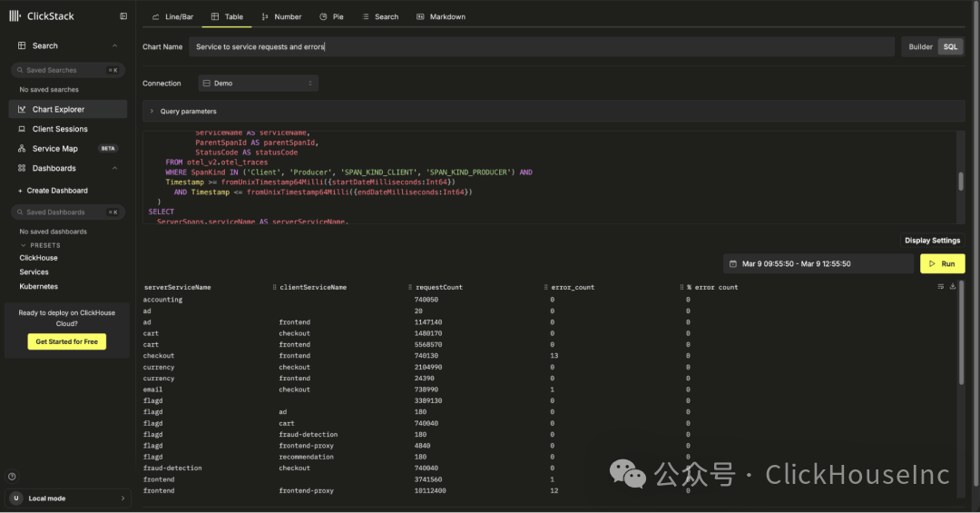Select the Search chart tab
This screenshot has height=513, width=980.
380,17
